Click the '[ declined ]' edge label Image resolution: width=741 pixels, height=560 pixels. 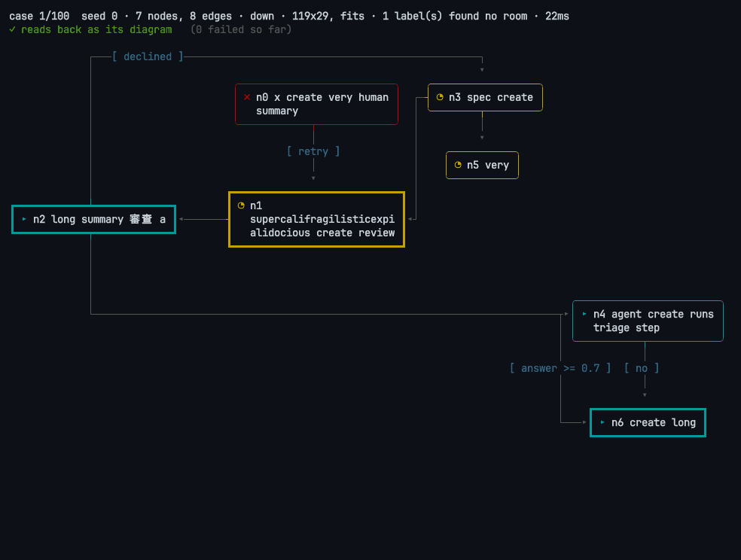click(x=148, y=56)
